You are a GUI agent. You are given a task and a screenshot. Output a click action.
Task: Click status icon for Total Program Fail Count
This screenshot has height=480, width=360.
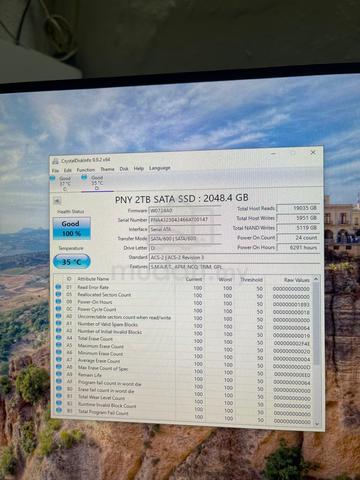tap(59, 411)
